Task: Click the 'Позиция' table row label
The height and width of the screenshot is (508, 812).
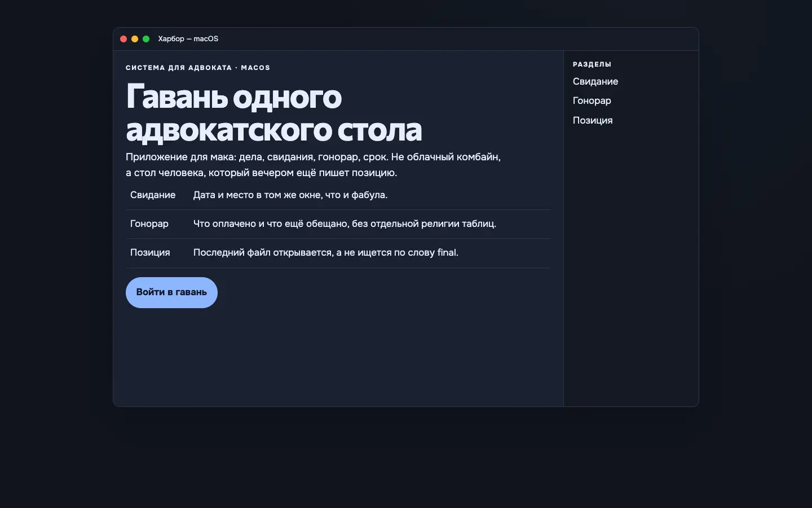Action: (x=150, y=252)
